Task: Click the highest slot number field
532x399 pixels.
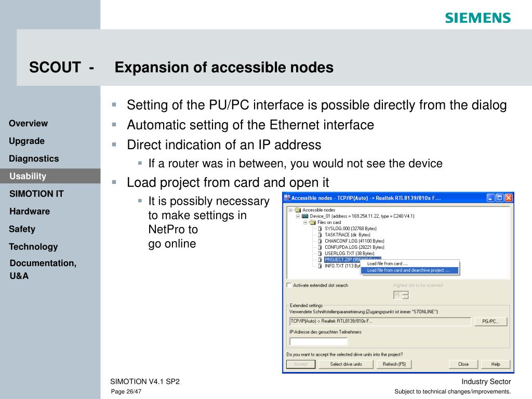Action: [x=397, y=295]
